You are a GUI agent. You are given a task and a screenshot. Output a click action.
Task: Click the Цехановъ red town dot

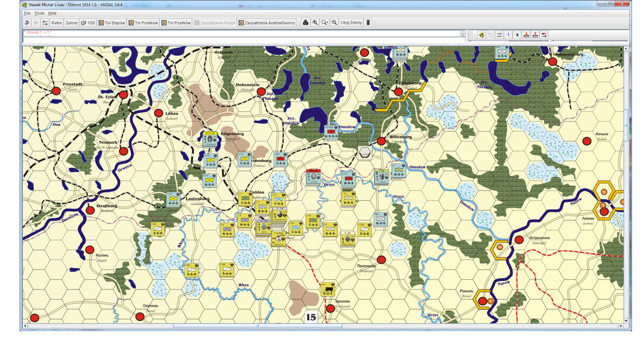click(330, 308)
